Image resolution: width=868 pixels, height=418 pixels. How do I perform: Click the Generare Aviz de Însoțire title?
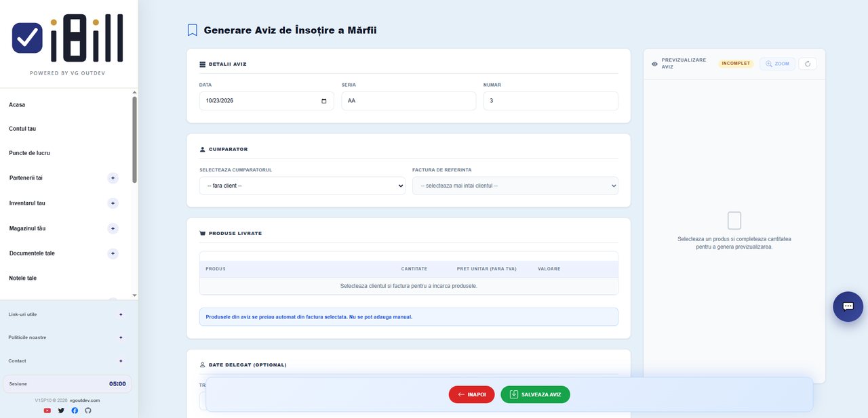[x=290, y=30]
